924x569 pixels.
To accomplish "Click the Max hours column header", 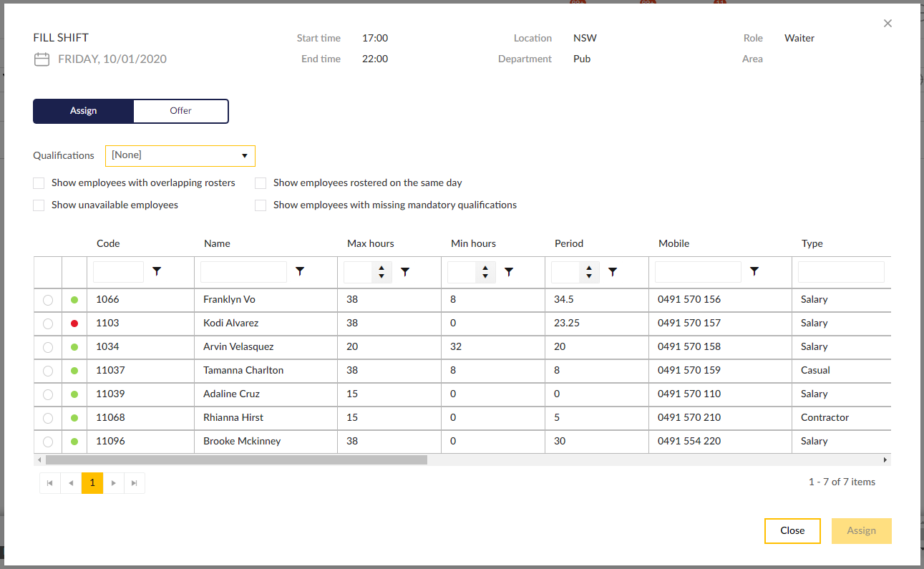I will (x=371, y=244).
